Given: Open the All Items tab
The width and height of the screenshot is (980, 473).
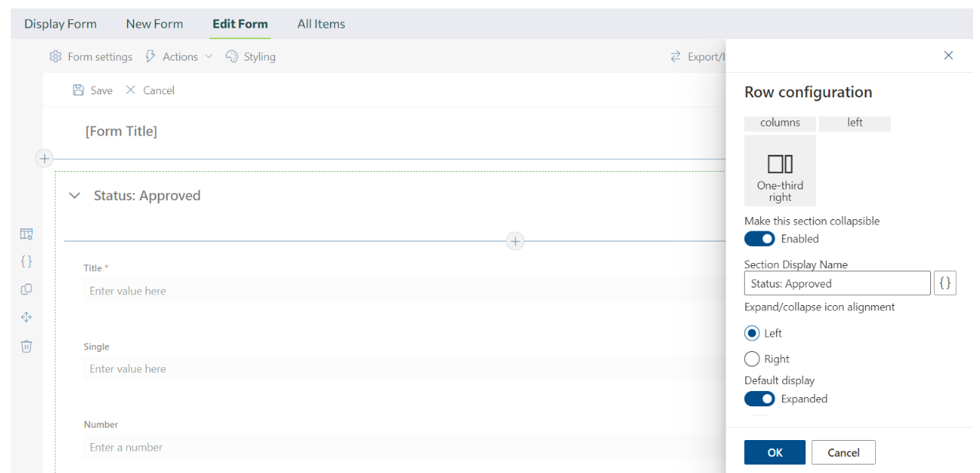Looking at the screenshot, I should pos(321,24).
